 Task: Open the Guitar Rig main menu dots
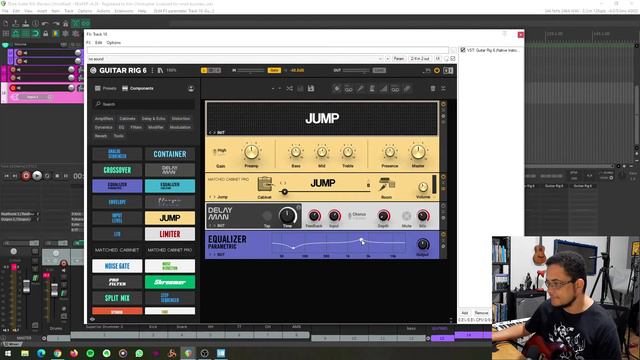[153, 71]
